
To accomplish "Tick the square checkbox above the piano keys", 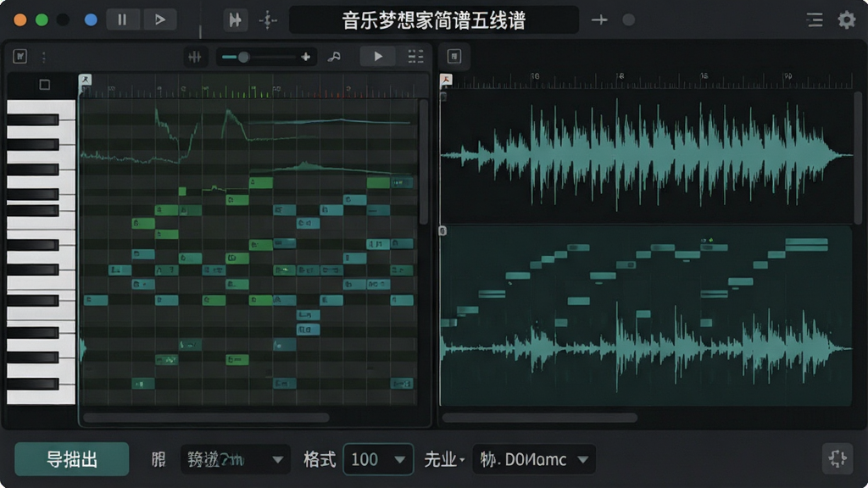I will pyautogui.click(x=45, y=85).
